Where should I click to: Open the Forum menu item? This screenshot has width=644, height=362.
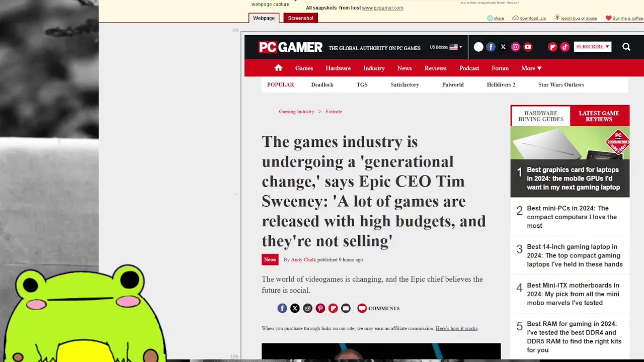pyautogui.click(x=500, y=68)
